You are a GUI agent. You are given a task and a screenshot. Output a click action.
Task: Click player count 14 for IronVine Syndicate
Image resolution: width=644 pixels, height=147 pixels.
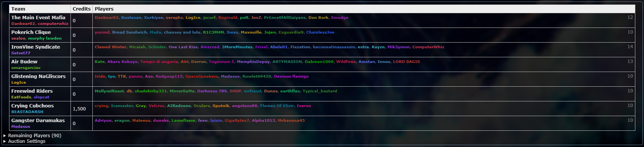coord(630,47)
